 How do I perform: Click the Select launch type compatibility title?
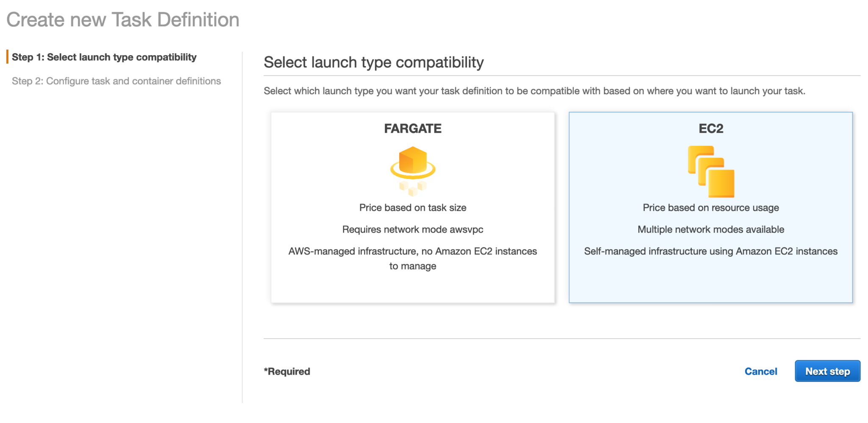(x=374, y=62)
